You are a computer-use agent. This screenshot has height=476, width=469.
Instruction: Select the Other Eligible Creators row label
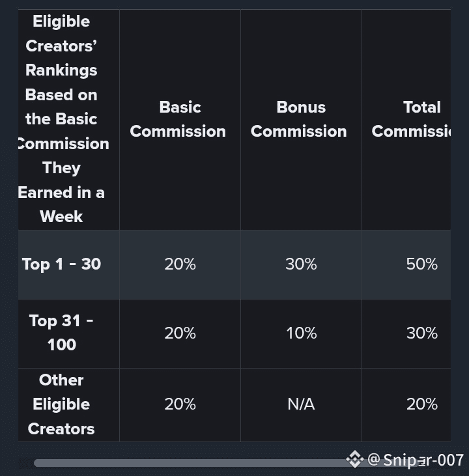point(61,404)
